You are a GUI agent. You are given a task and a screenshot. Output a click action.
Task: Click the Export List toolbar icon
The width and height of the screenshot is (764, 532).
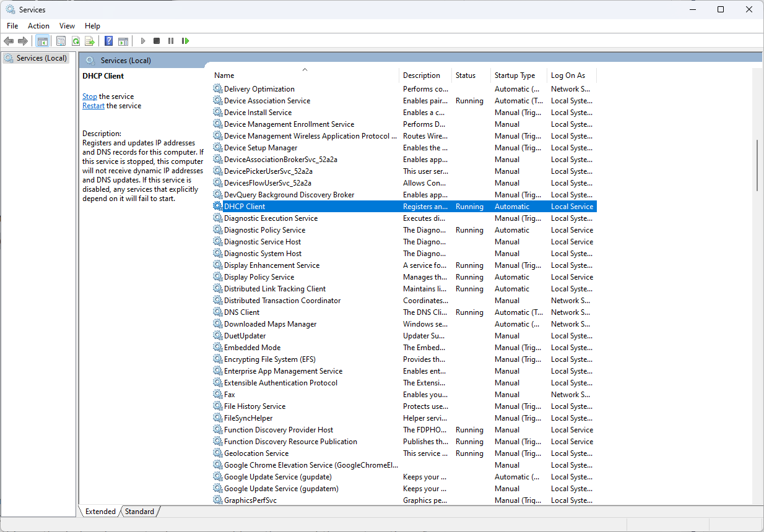point(90,41)
